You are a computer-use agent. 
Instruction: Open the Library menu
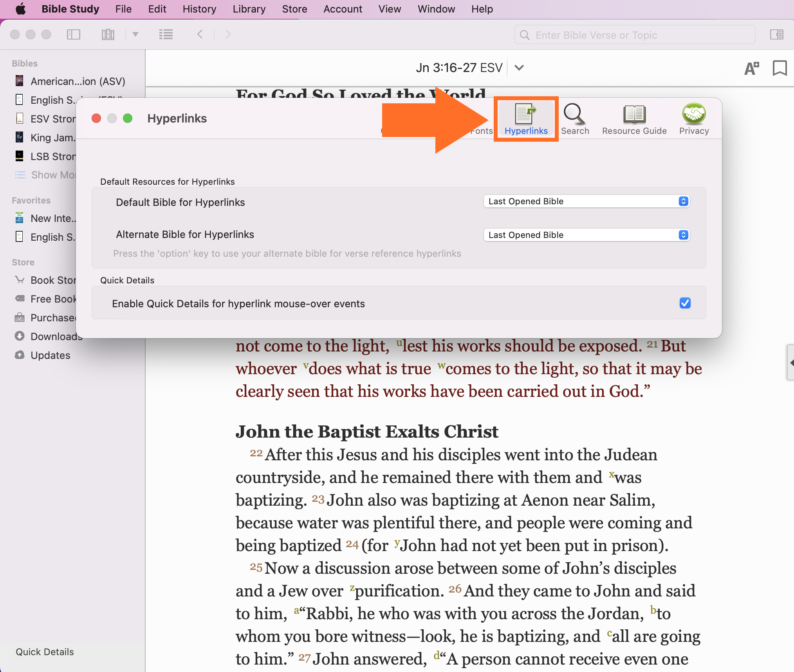pyautogui.click(x=249, y=9)
